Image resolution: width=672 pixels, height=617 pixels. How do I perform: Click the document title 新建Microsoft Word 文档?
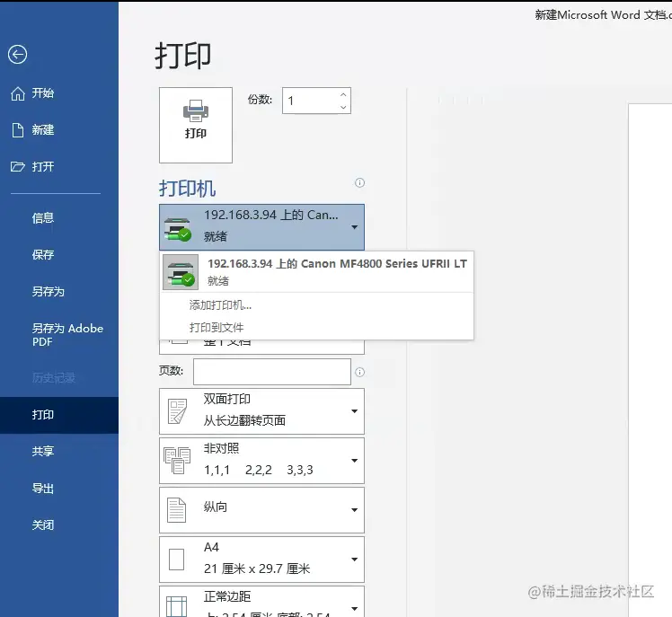click(x=603, y=15)
